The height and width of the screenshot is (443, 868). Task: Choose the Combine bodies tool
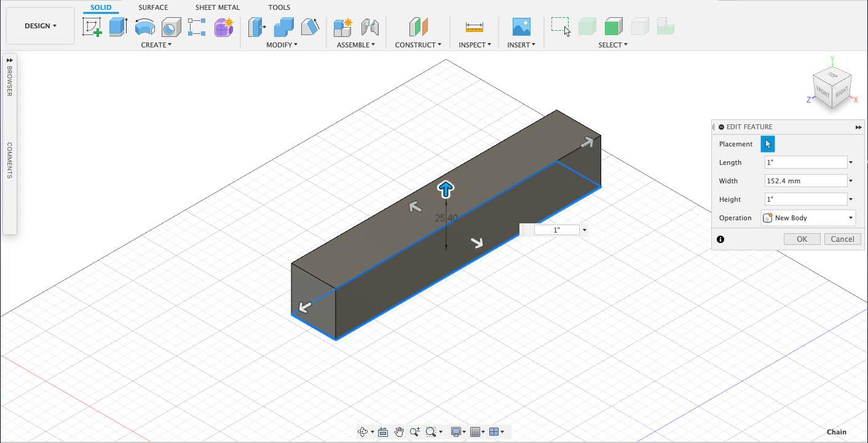pos(283,26)
